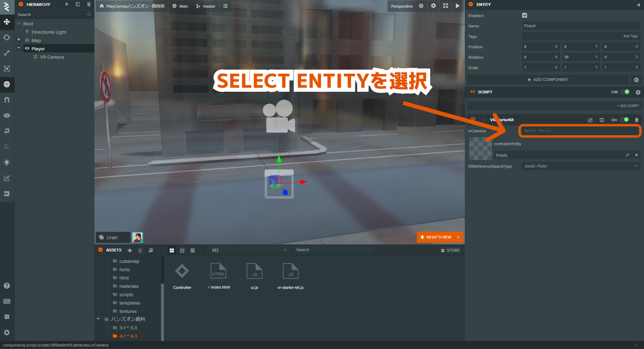Click the + ADD SCRIPT field
This screenshot has width=644, height=349.
tap(554, 106)
